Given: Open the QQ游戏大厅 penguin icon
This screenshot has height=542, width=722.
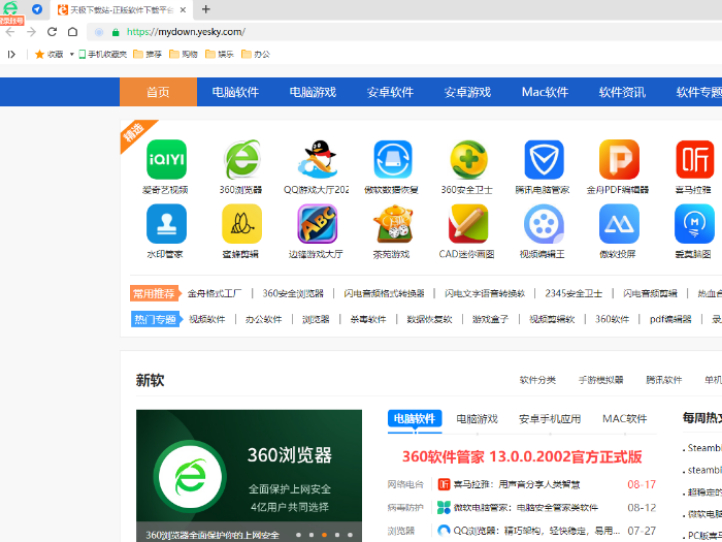Looking at the screenshot, I should 317,159.
